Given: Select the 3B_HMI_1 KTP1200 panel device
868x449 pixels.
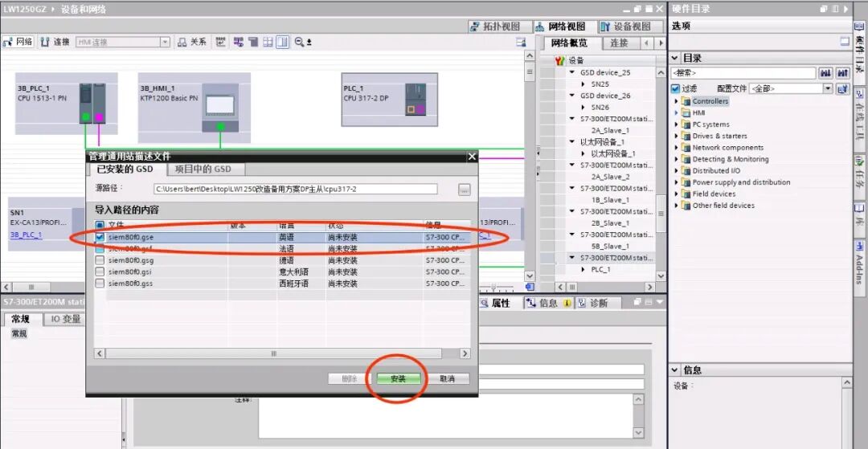Looking at the screenshot, I should [194, 108].
